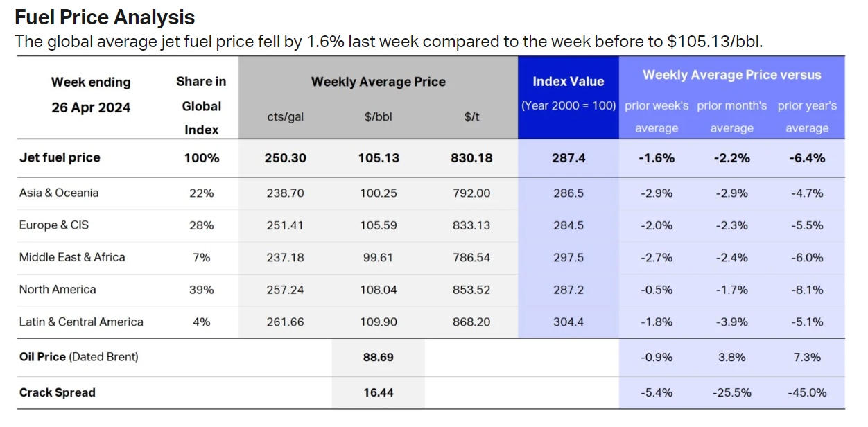Click the $/bbl unit subheader
Image resolution: width=868 pixels, height=427 pixels.
pyautogui.click(x=379, y=116)
